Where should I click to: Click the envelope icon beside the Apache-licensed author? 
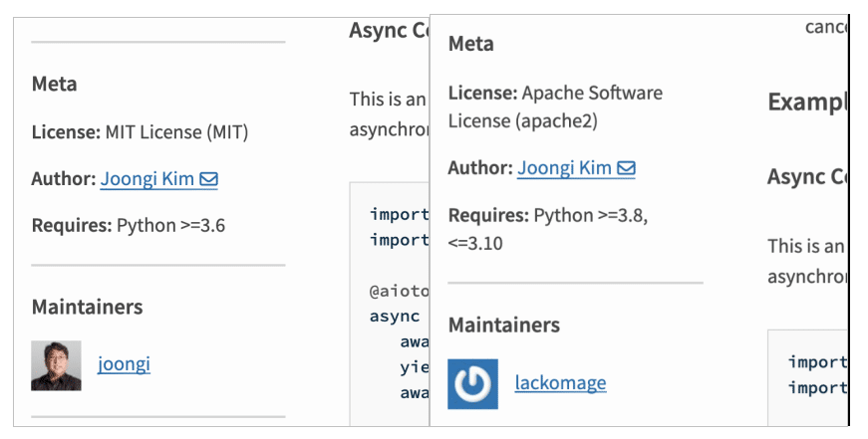coord(626,168)
